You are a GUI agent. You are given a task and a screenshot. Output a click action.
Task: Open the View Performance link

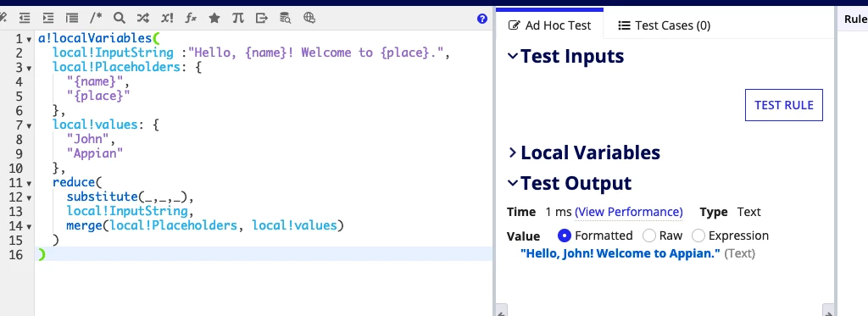(628, 212)
